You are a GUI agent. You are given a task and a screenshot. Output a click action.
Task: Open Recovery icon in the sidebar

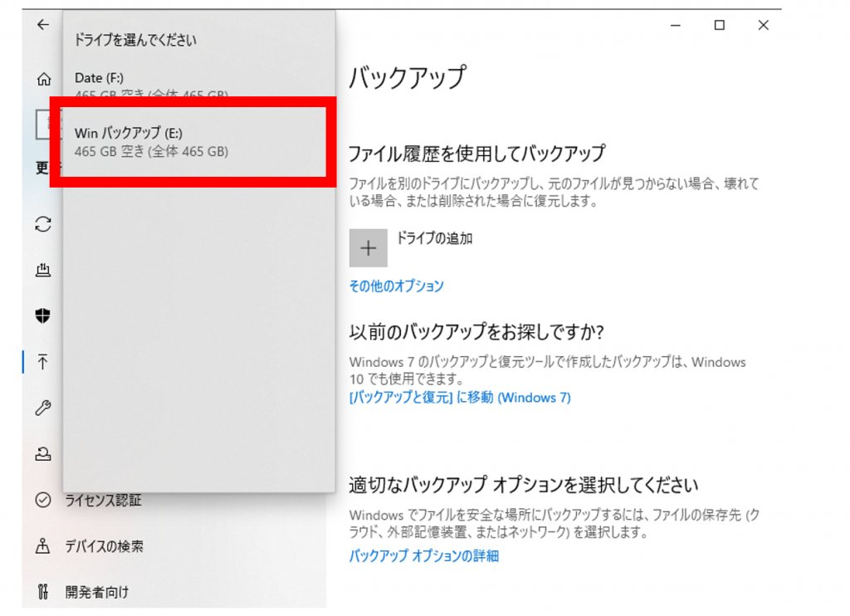coord(43,453)
